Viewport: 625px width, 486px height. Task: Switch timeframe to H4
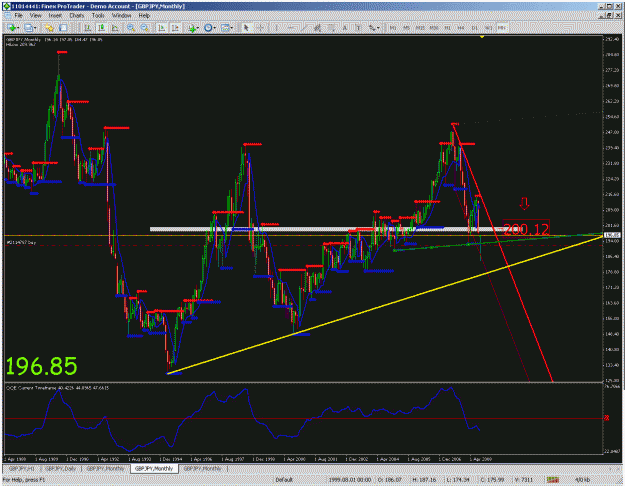461,28
